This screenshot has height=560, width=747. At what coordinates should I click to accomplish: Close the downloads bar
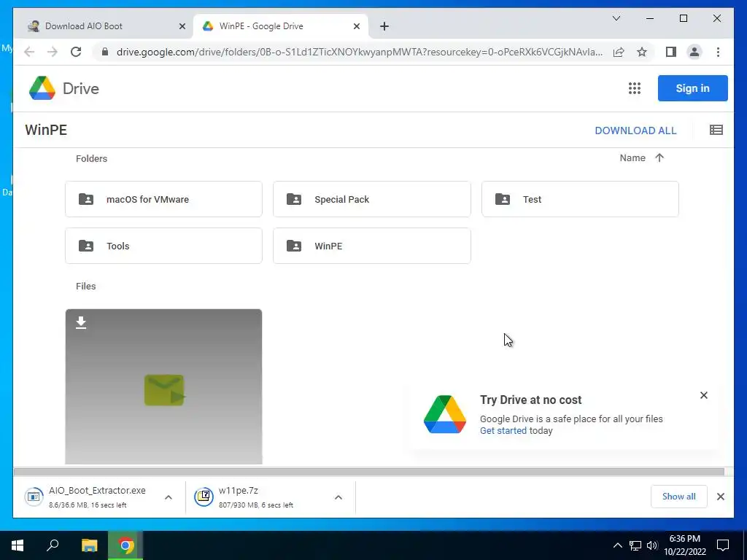click(720, 497)
